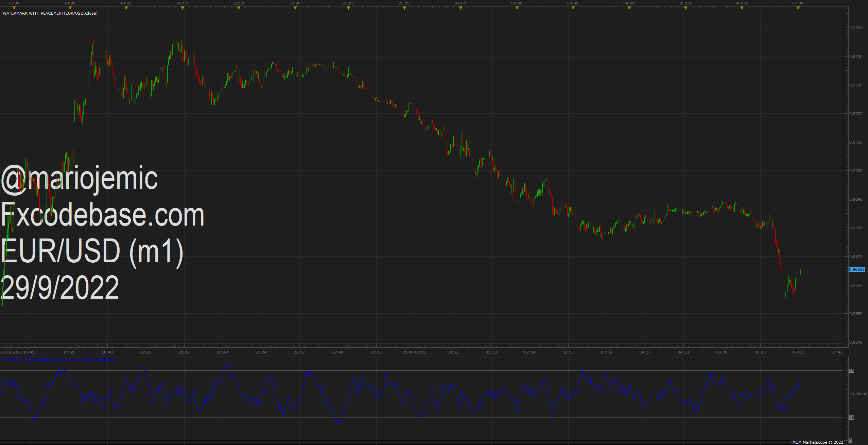
Task: Click the 07:00 top time marker
Action: click(x=798, y=8)
